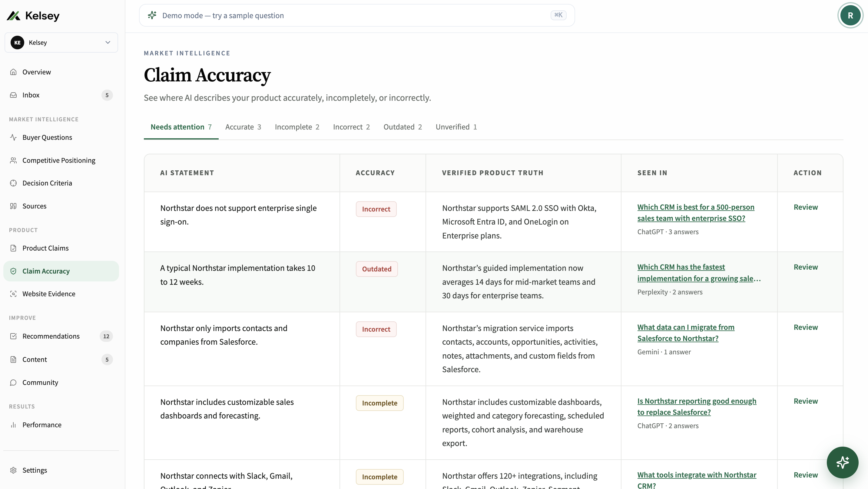Open Overview in the sidebar
Viewport: 868px width, 489px height.
(x=61, y=72)
